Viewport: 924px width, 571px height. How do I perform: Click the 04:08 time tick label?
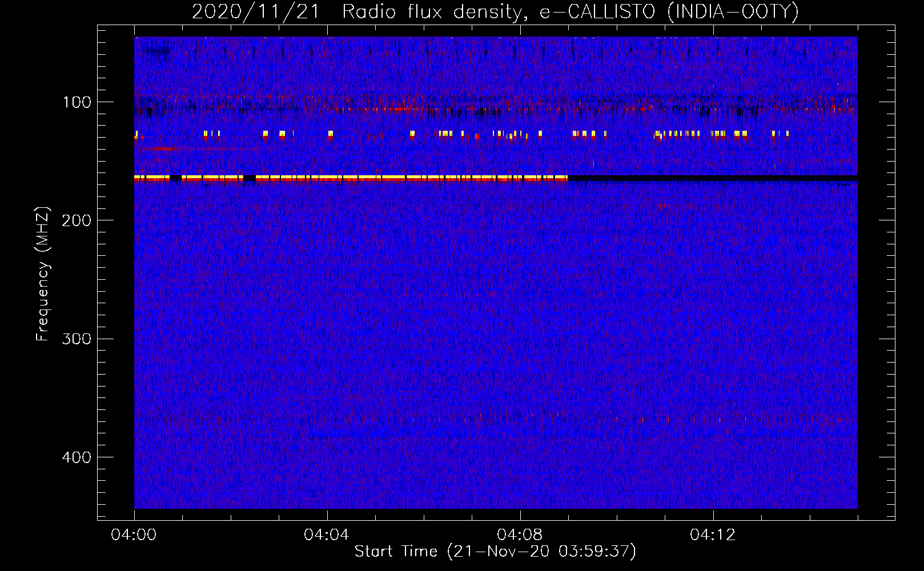point(520,535)
